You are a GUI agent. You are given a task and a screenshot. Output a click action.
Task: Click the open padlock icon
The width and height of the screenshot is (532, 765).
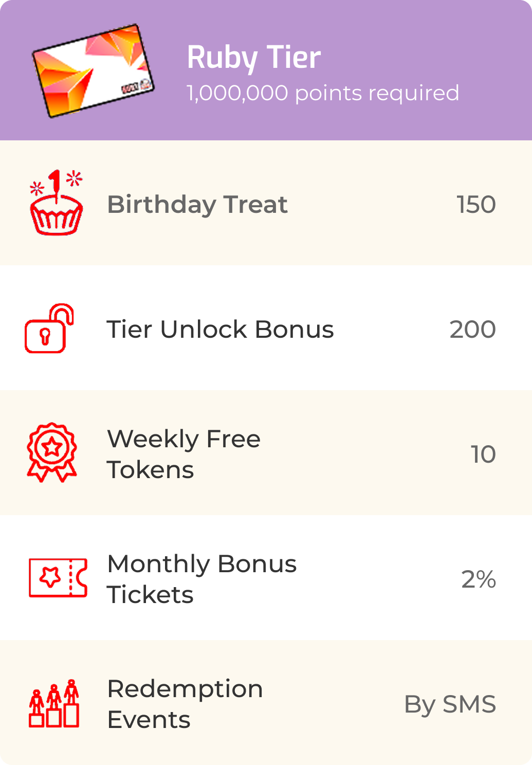click(x=49, y=329)
